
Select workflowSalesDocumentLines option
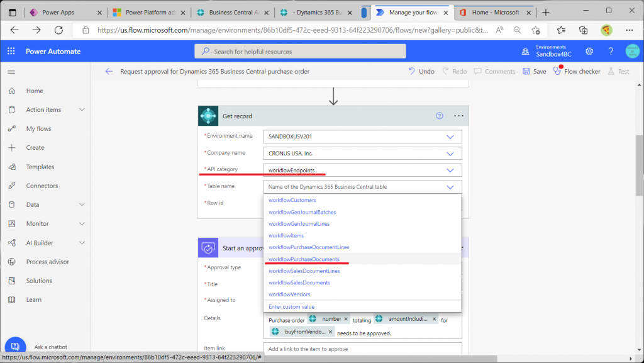click(x=362, y=271)
